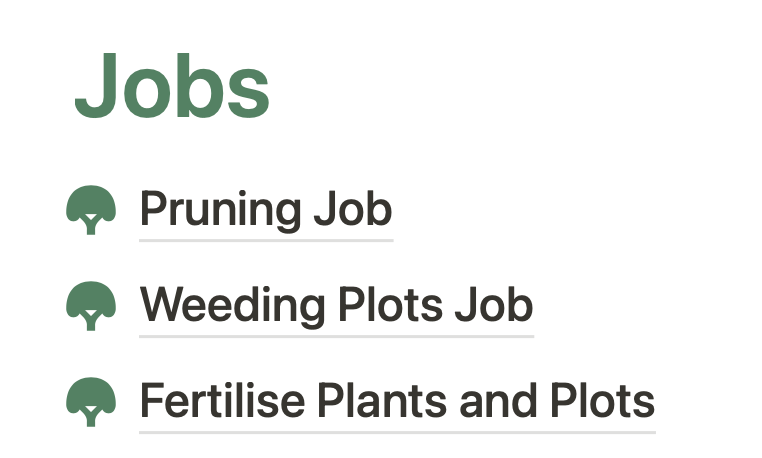Open Fertilise Plants and Plots page

(x=397, y=402)
